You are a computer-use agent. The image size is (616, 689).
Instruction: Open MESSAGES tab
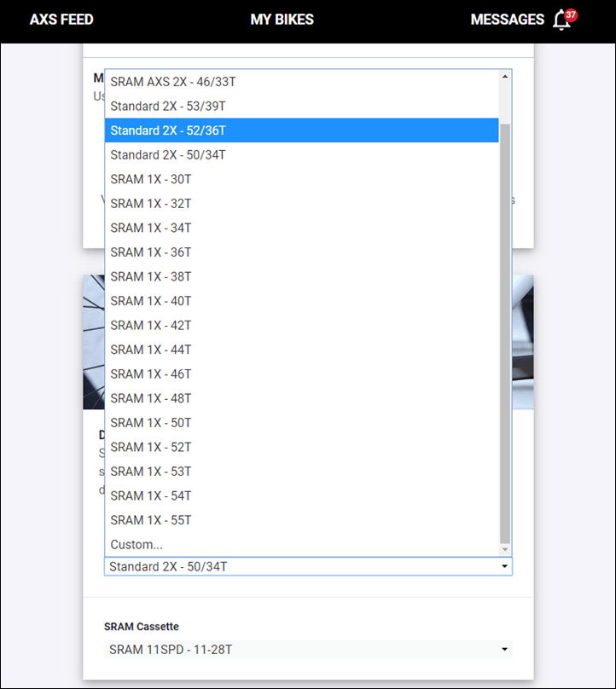[x=508, y=20]
